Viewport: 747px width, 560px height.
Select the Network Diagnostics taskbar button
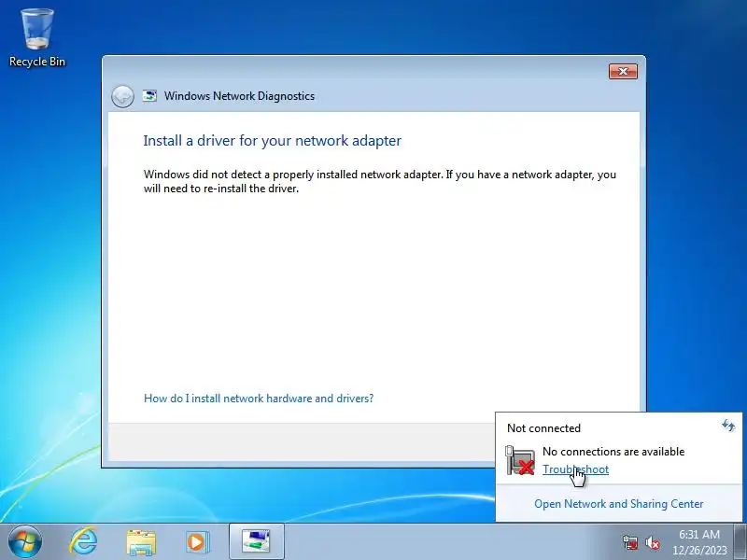pyautogui.click(x=256, y=541)
